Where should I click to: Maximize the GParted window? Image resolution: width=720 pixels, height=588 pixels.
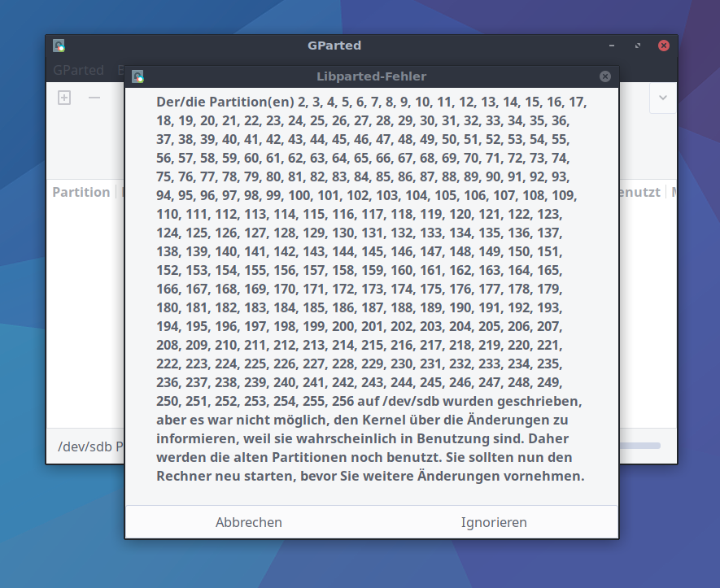click(x=638, y=46)
